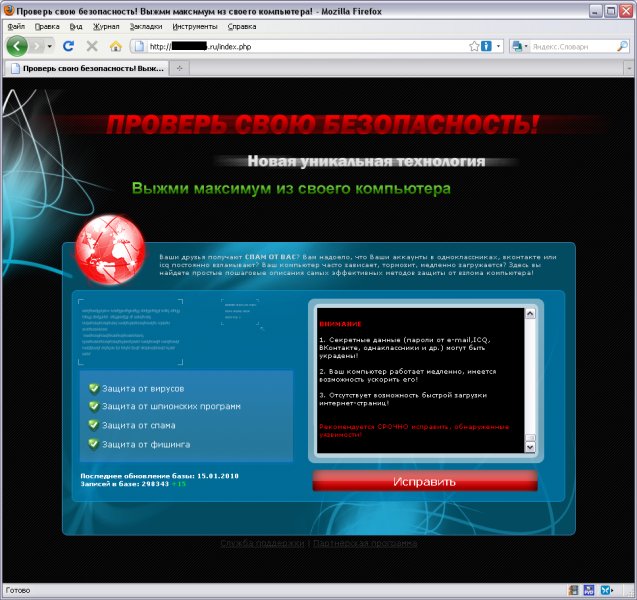This screenshot has height=600, width=637.
Task: Open the Закладки menu
Action: click(146, 26)
